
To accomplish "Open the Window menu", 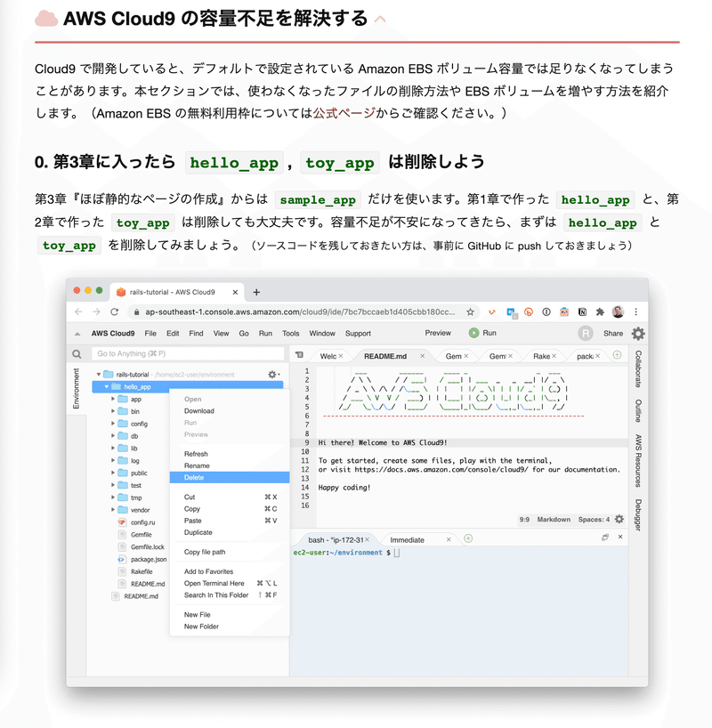I will tap(322, 334).
